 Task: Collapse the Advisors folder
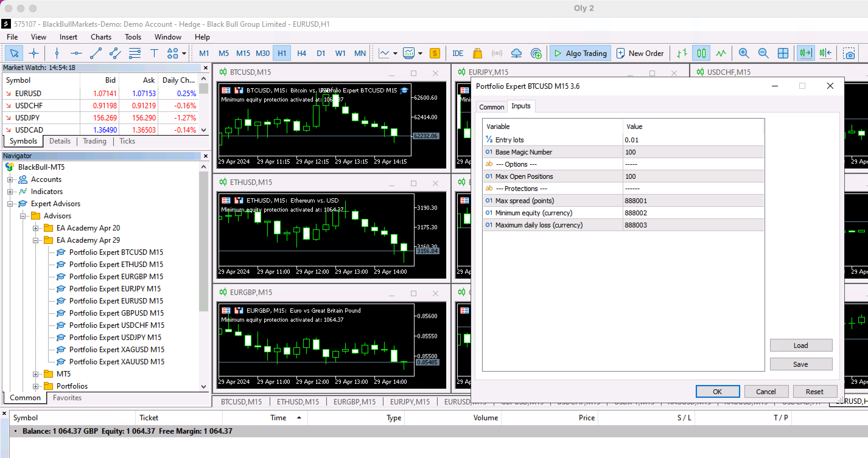click(x=23, y=216)
